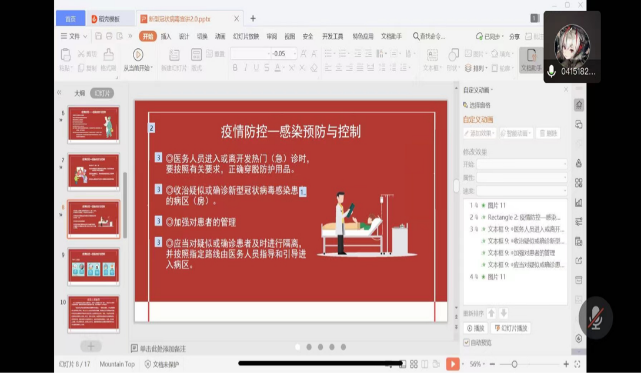The height and width of the screenshot is (373, 641).
Task: Open a new document tab with the plus icon
Action: tap(253, 18)
